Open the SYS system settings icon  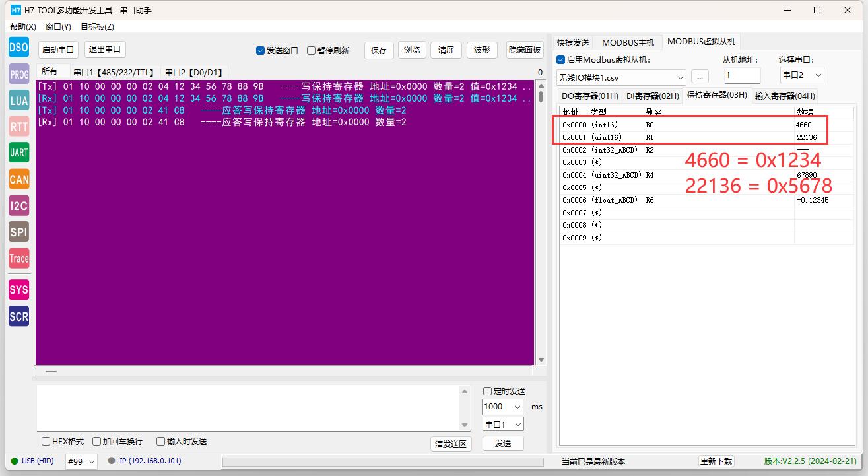click(x=18, y=289)
